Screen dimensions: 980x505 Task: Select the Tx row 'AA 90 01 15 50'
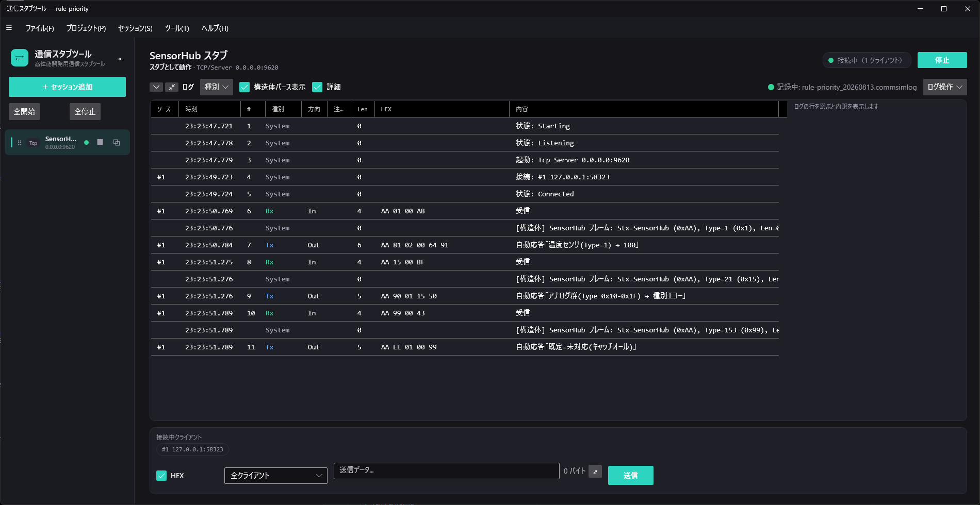[465, 296]
